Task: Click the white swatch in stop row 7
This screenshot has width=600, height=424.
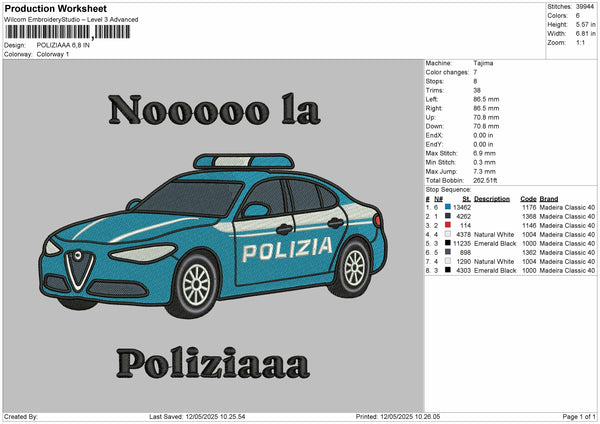Action: [x=448, y=261]
